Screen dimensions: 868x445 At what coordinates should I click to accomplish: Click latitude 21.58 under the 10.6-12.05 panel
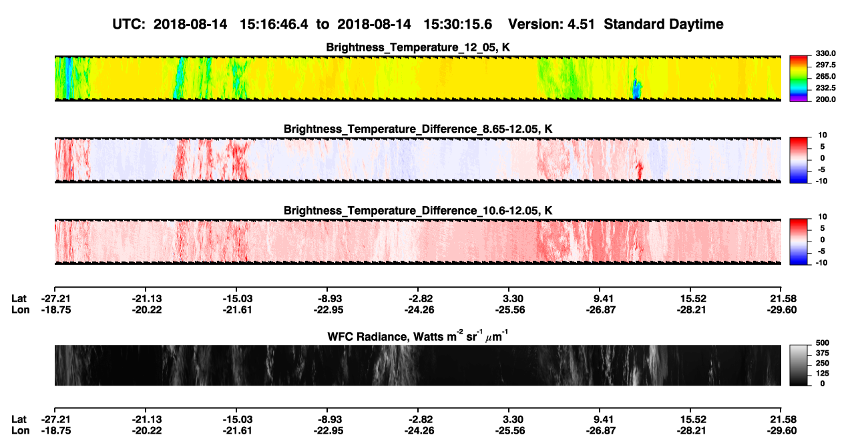point(783,299)
